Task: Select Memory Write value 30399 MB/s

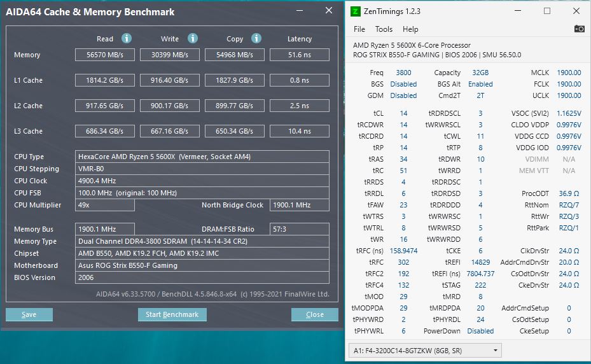Action: point(170,55)
